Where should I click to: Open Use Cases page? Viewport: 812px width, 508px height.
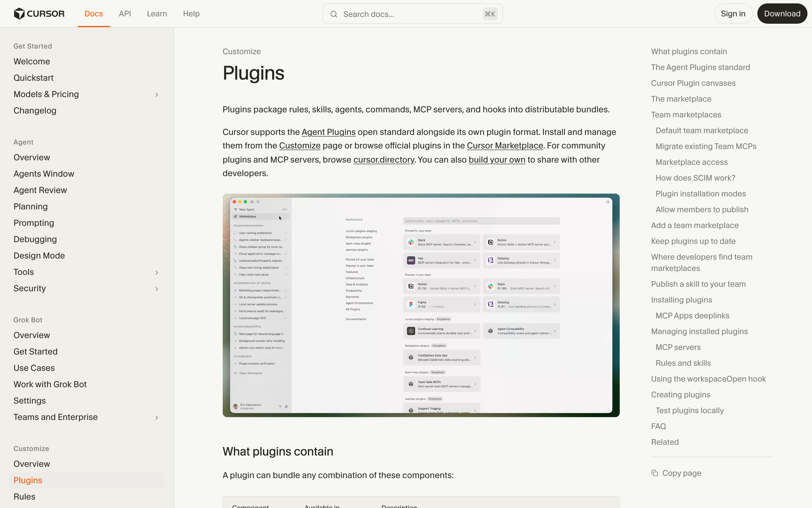(34, 368)
